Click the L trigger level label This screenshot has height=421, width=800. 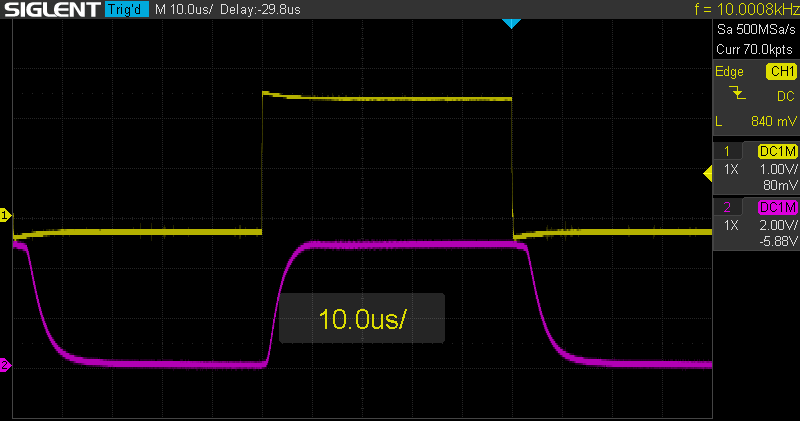pos(719,121)
